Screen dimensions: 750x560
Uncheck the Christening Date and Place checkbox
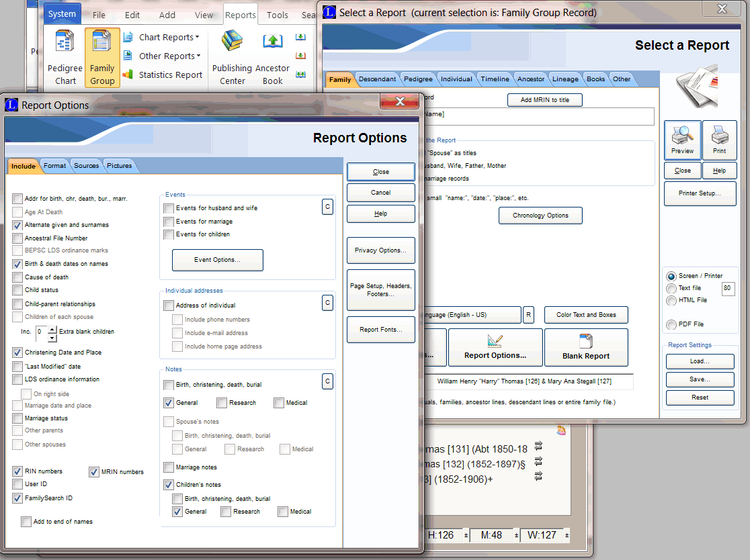pyautogui.click(x=17, y=353)
